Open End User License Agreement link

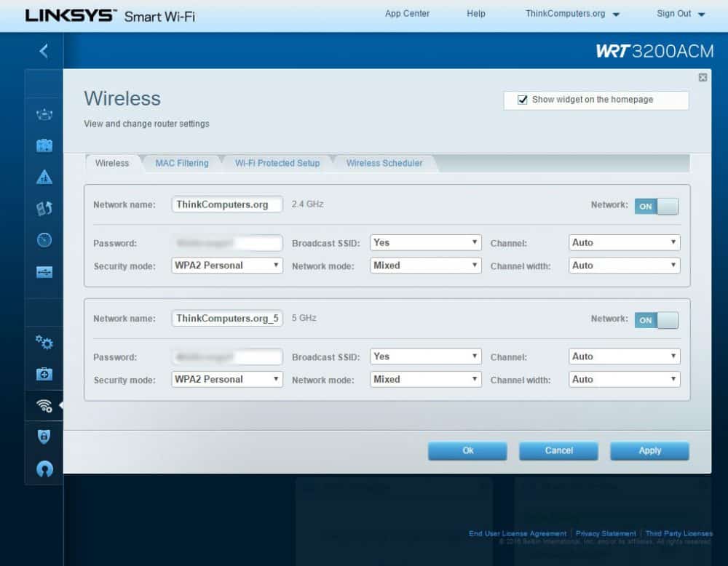[x=518, y=533]
